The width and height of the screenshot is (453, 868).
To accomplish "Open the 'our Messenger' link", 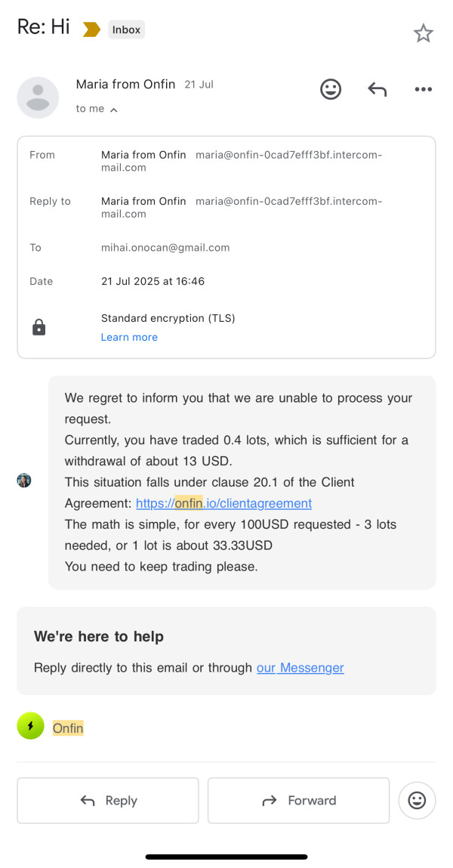I will 300,668.
